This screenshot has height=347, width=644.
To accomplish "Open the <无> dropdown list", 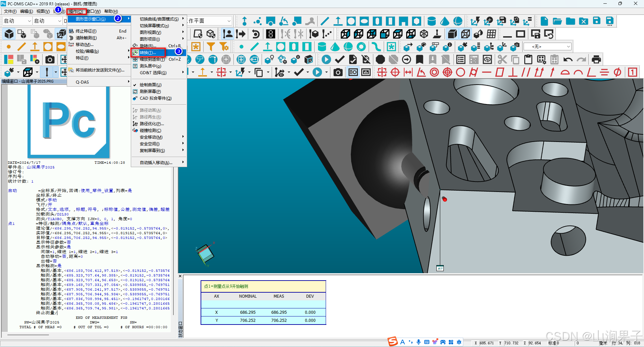I will [x=547, y=46].
